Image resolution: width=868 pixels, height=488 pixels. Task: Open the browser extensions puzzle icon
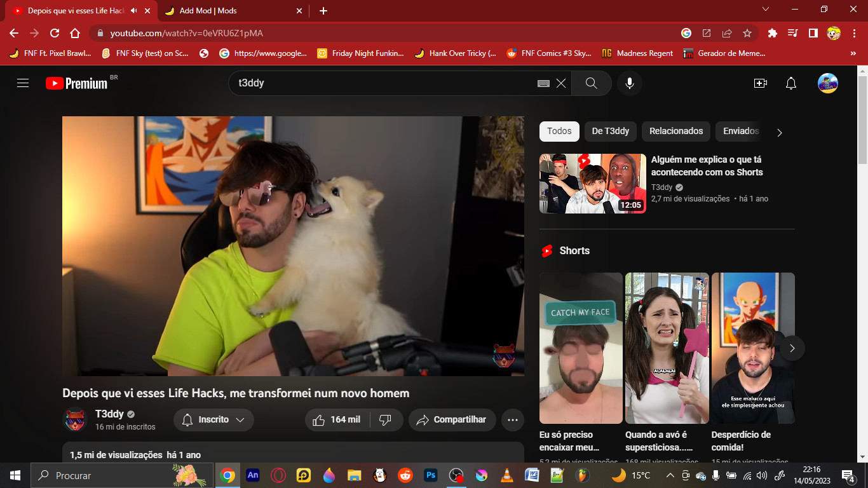click(x=773, y=33)
